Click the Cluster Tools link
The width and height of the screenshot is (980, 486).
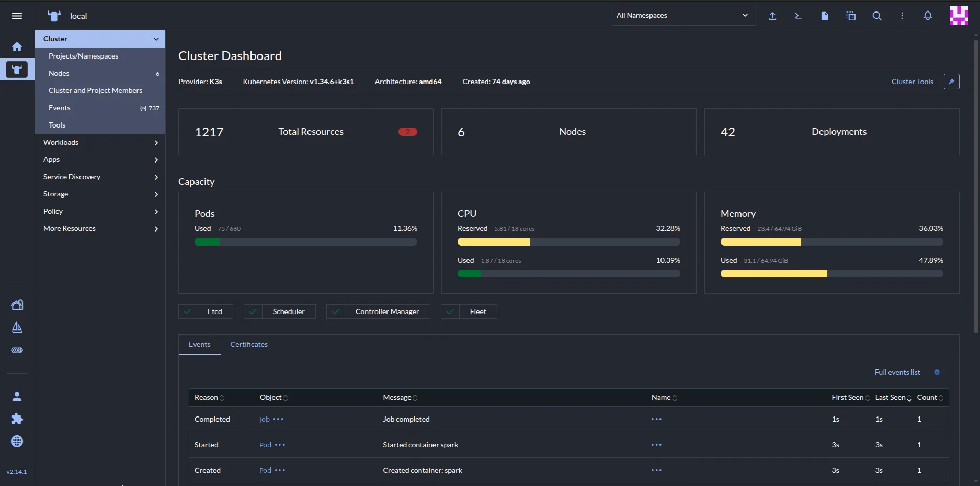[913, 82]
